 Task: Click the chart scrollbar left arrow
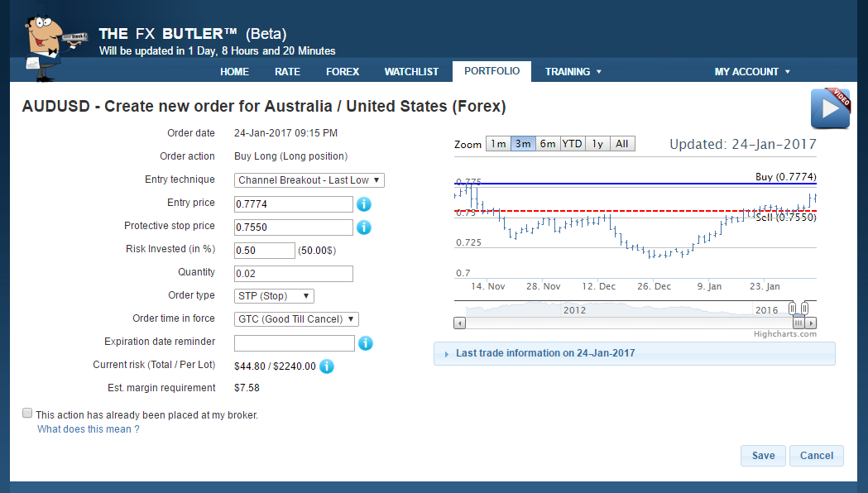(459, 323)
